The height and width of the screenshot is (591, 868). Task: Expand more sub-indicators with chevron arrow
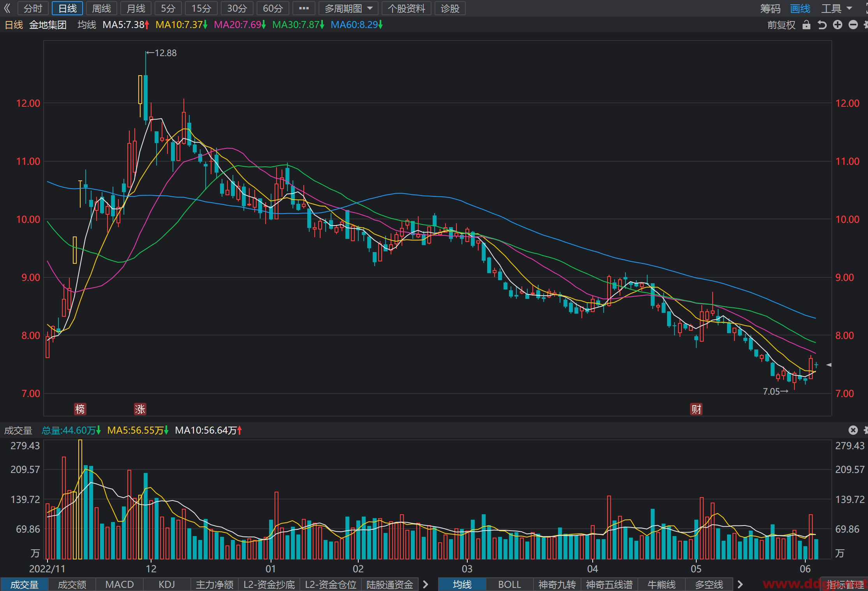point(426,584)
